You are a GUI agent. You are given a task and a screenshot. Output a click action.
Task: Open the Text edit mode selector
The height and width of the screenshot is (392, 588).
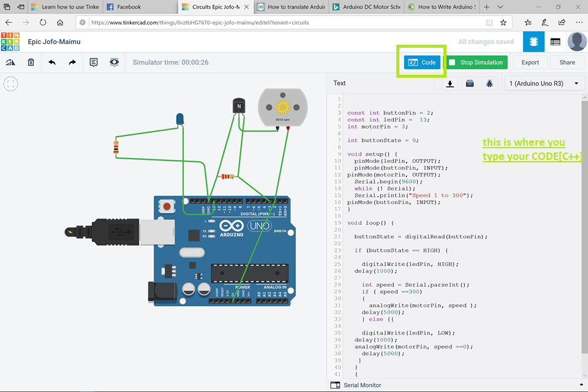(x=339, y=83)
